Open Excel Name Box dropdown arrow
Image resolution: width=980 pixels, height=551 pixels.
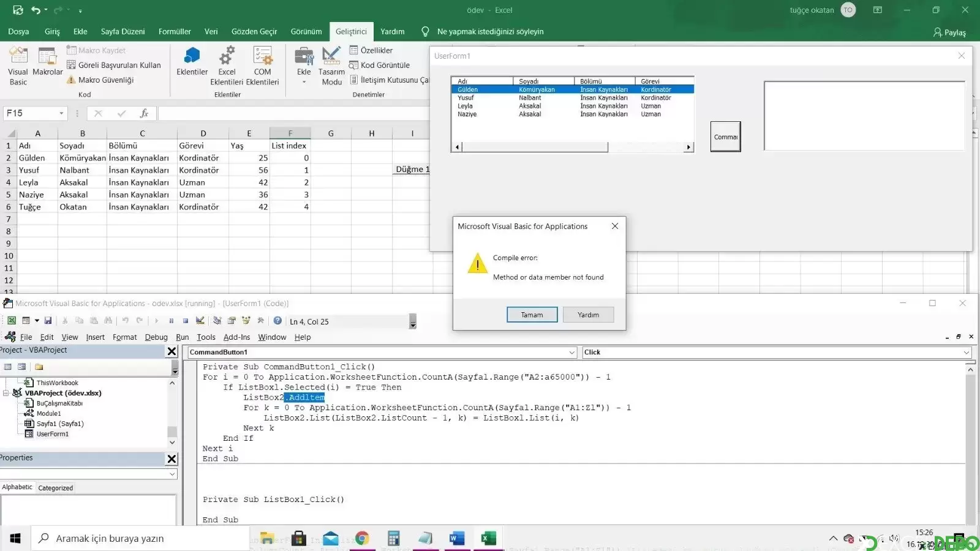61,113
